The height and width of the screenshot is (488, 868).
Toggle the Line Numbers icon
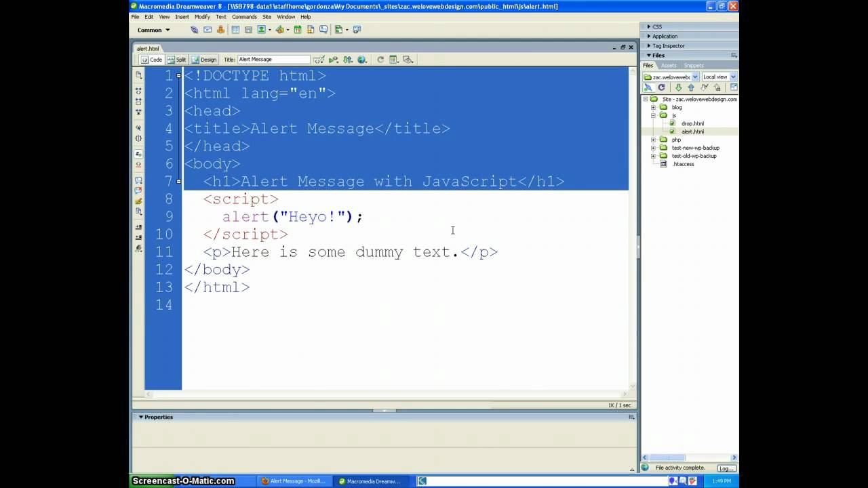tap(138, 153)
